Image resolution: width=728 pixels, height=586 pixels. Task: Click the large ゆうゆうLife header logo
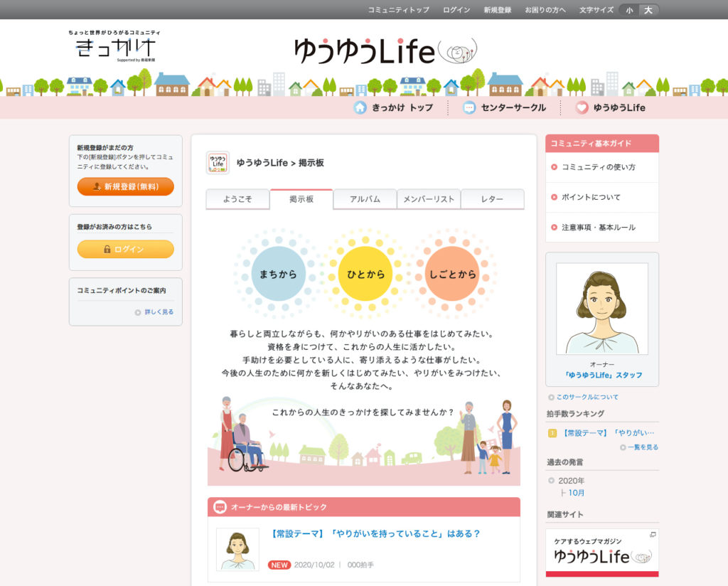point(385,50)
